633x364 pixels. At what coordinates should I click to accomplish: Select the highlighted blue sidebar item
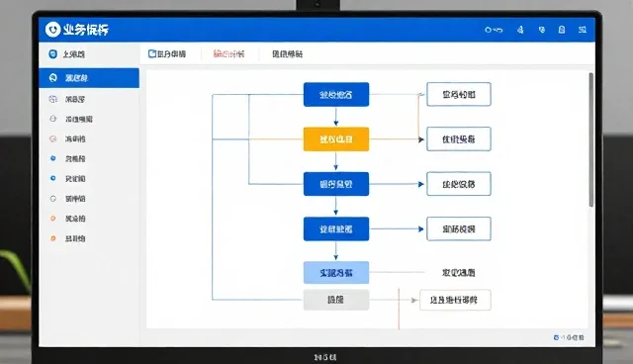(x=89, y=78)
